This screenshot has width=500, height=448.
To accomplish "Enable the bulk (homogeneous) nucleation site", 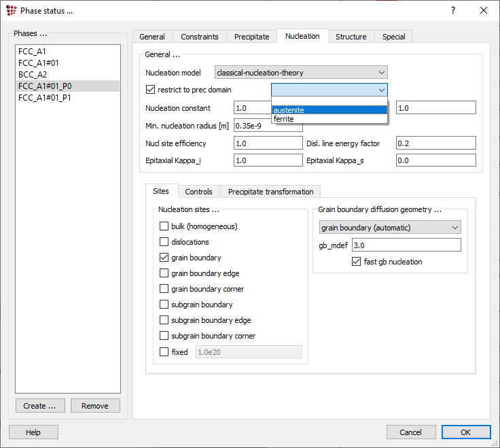I will [164, 226].
